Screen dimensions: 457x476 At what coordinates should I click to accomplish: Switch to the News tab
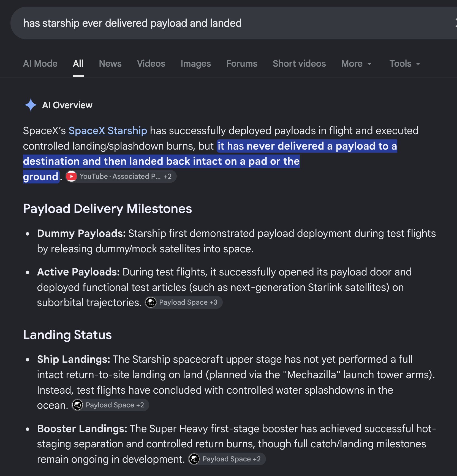coord(110,64)
